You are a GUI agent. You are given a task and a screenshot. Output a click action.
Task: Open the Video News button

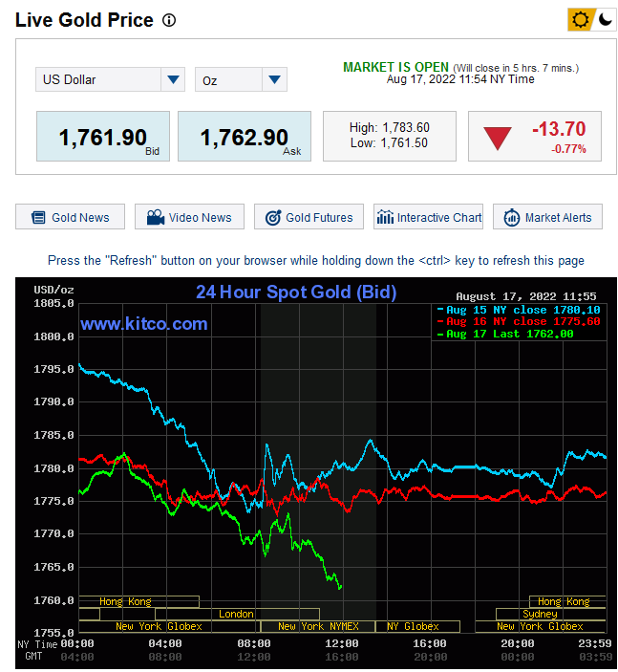click(189, 217)
